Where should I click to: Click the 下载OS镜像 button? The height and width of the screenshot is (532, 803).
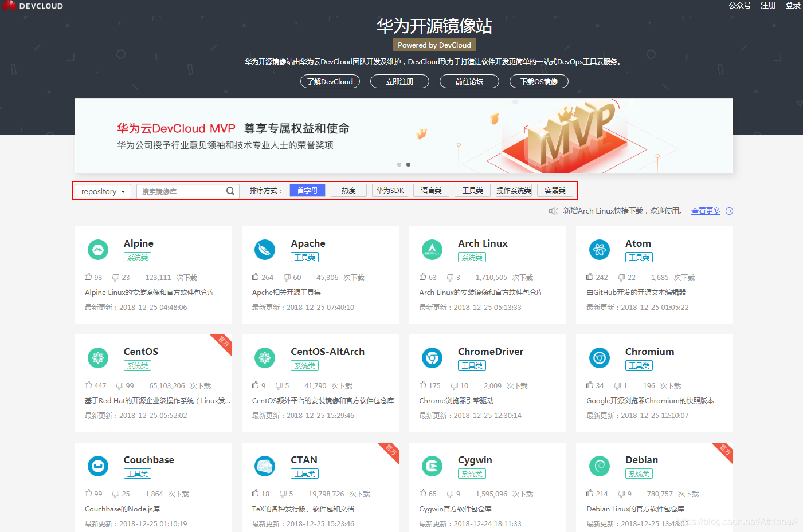[x=539, y=81]
